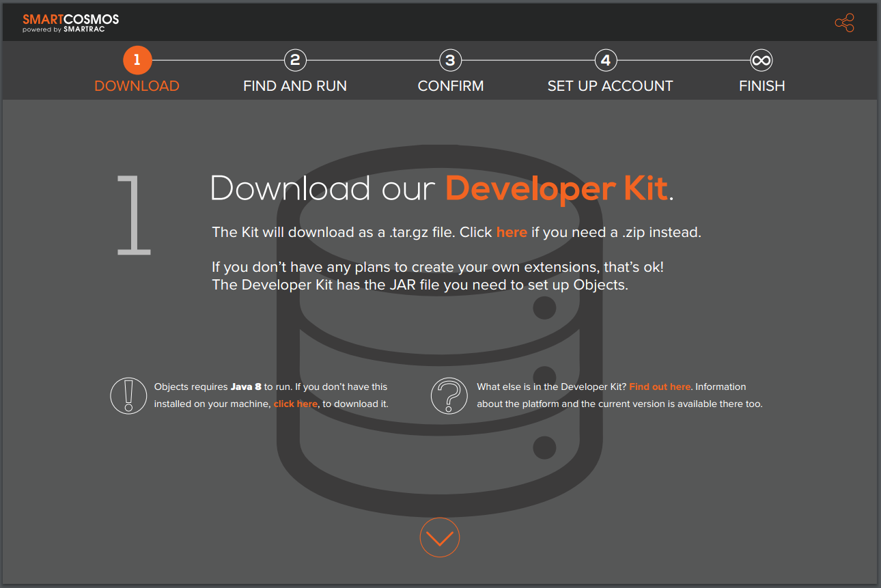The width and height of the screenshot is (881, 588).
Task: Click text 'What else is in the Developer Kit?'
Action: [552, 387]
